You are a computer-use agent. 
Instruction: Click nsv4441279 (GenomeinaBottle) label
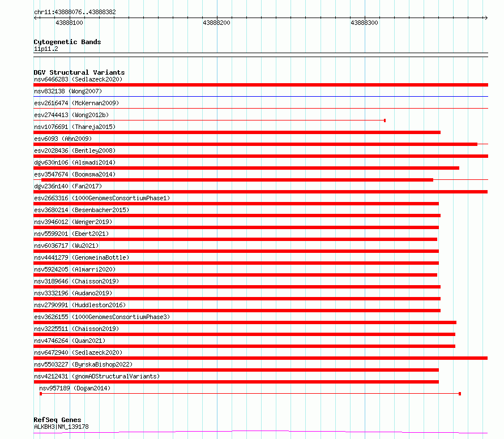(x=82, y=257)
